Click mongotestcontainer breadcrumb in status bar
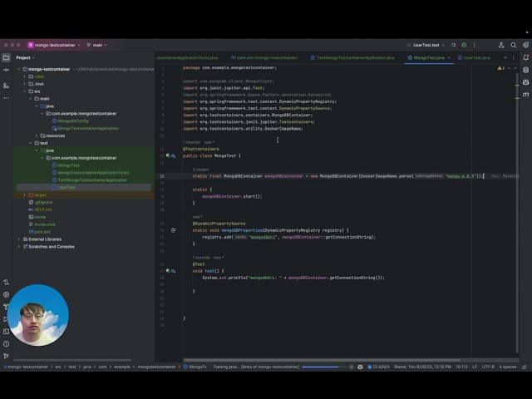The width and height of the screenshot is (532, 399). (156, 367)
